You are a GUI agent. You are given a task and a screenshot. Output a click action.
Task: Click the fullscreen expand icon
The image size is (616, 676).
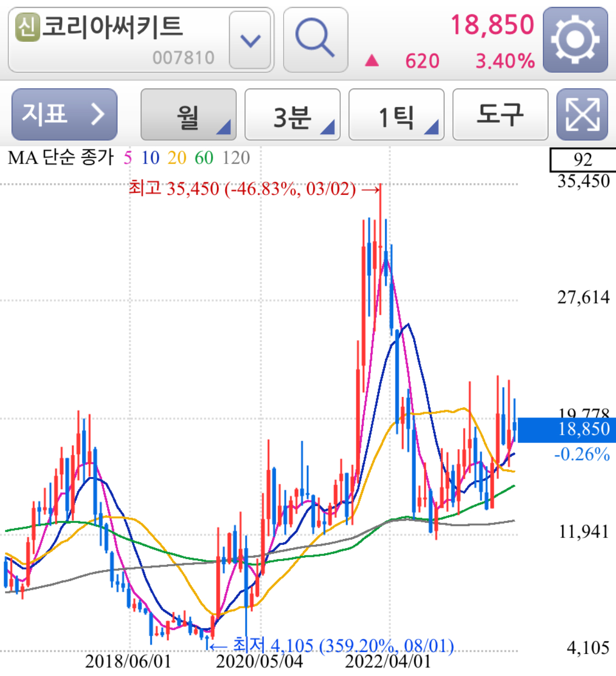point(582,114)
